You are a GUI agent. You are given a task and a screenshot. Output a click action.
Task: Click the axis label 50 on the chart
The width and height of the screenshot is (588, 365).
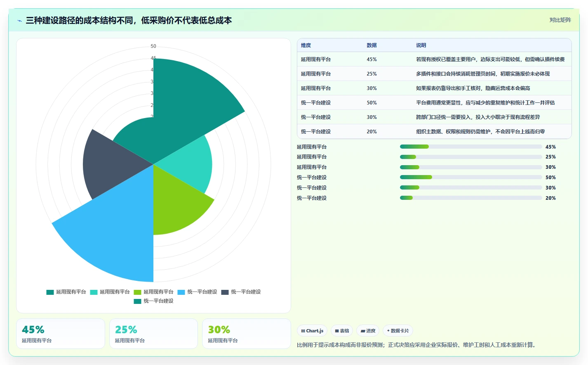[x=153, y=46]
